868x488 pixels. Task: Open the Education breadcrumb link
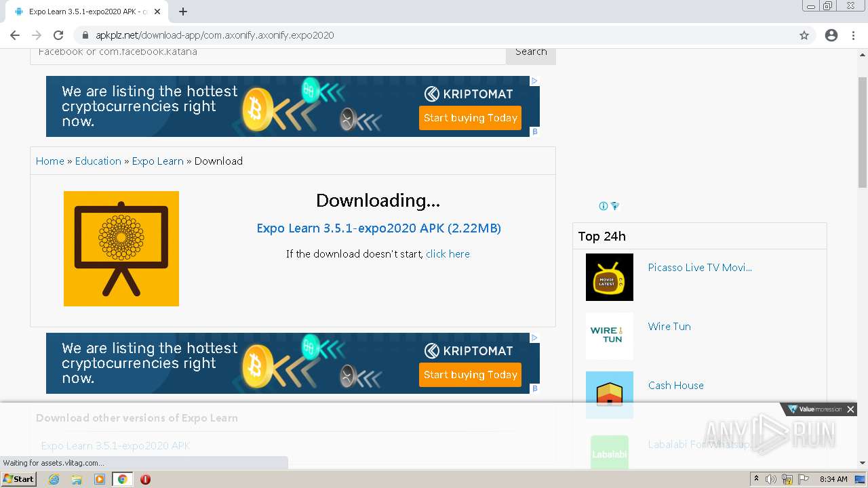click(x=98, y=161)
